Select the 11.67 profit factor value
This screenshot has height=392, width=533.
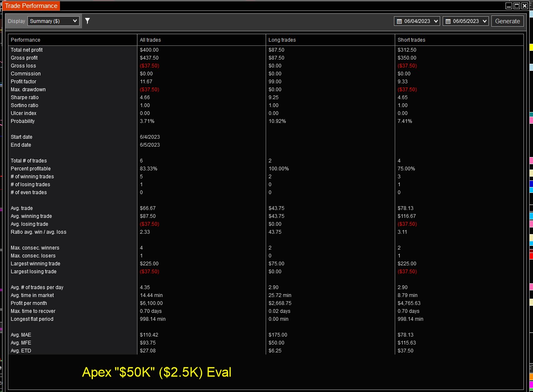click(x=146, y=82)
